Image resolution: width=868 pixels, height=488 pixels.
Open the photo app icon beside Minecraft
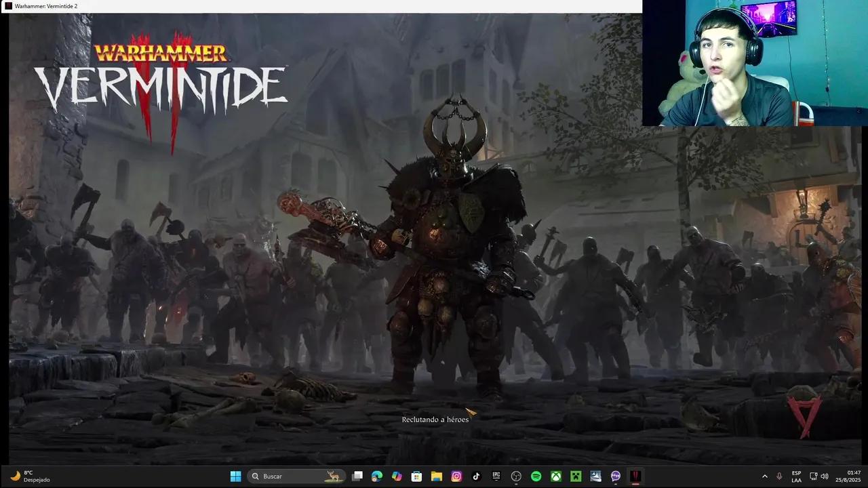[x=595, y=476]
